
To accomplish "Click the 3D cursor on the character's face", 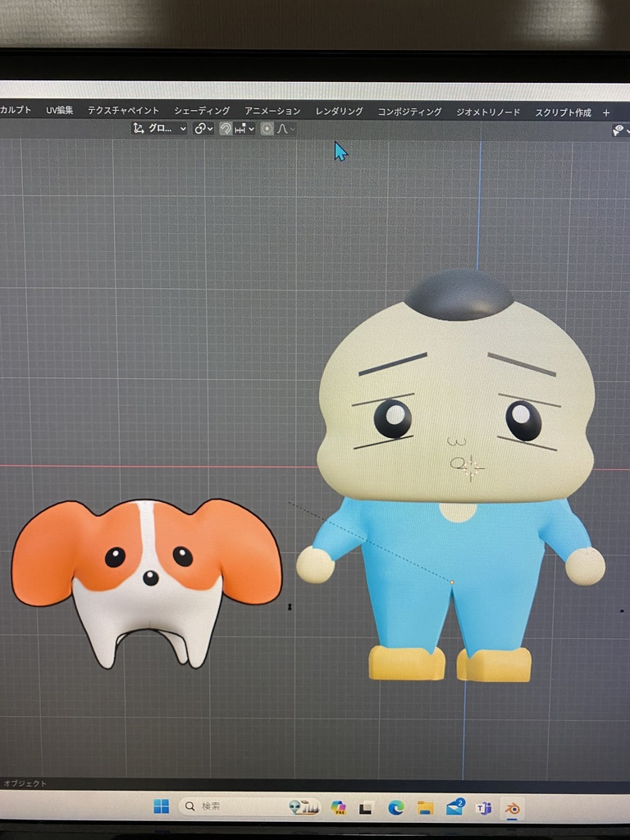I will tap(471, 468).
